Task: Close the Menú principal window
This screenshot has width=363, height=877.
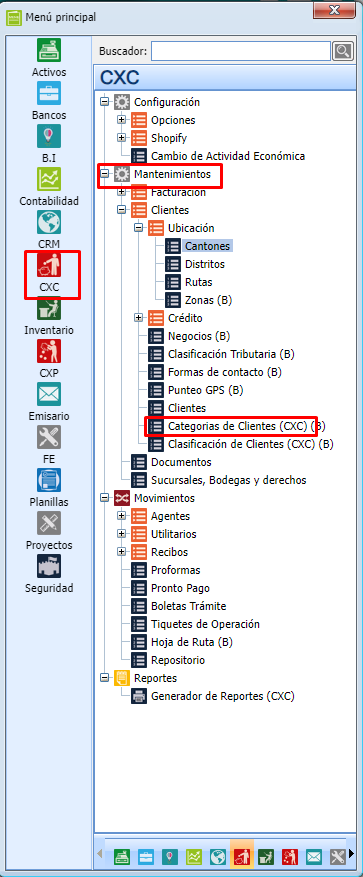Action: pos(334,10)
